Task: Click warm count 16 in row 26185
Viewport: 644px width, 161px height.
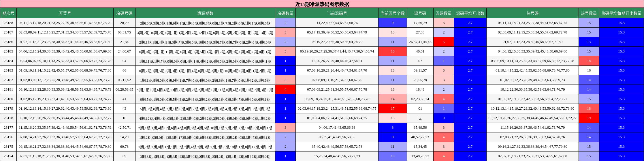Action: (x=393, y=51)
